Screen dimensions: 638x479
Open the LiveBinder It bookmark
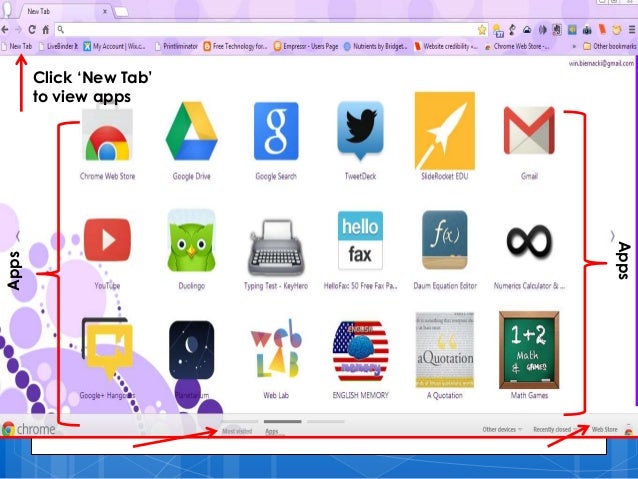pos(58,46)
